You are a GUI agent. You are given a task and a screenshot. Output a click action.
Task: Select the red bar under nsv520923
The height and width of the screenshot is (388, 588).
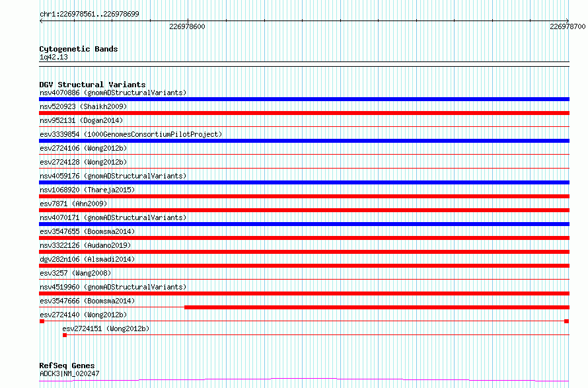click(x=304, y=113)
